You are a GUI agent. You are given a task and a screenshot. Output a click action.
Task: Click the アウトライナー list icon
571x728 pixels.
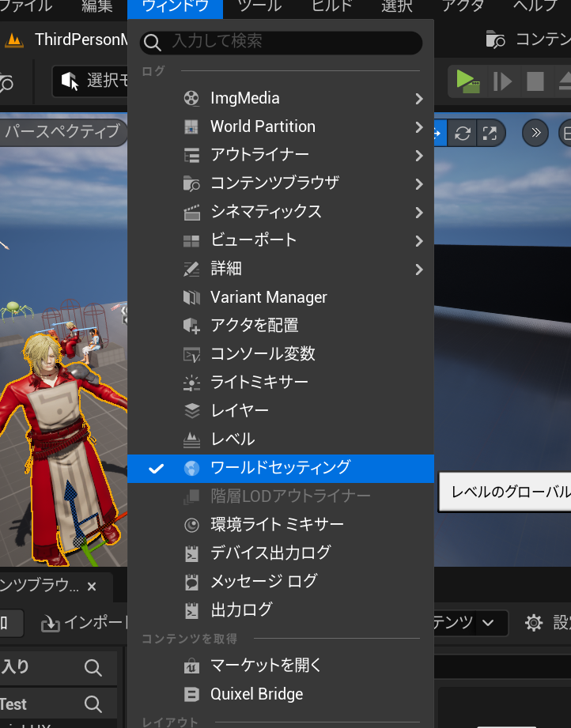click(191, 155)
